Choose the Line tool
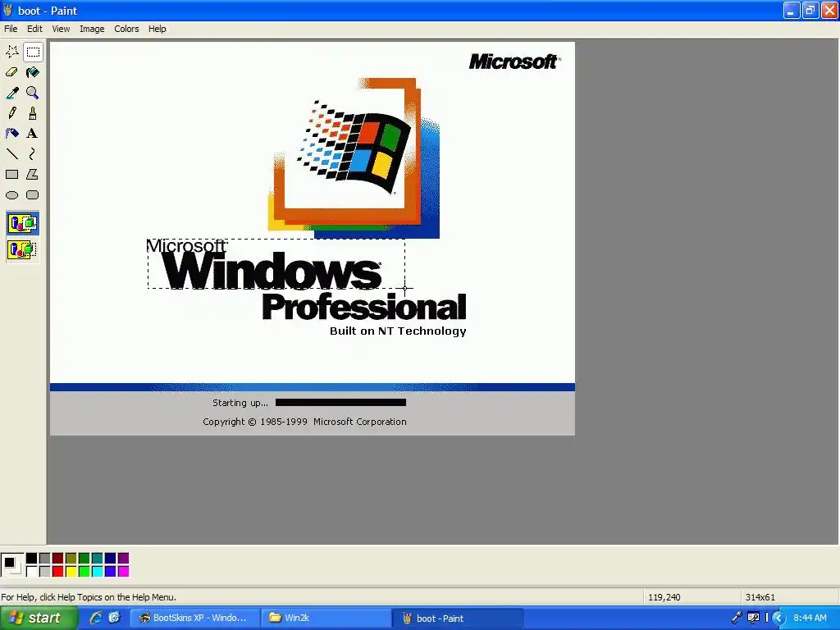840x630 pixels. coord(12,153)
